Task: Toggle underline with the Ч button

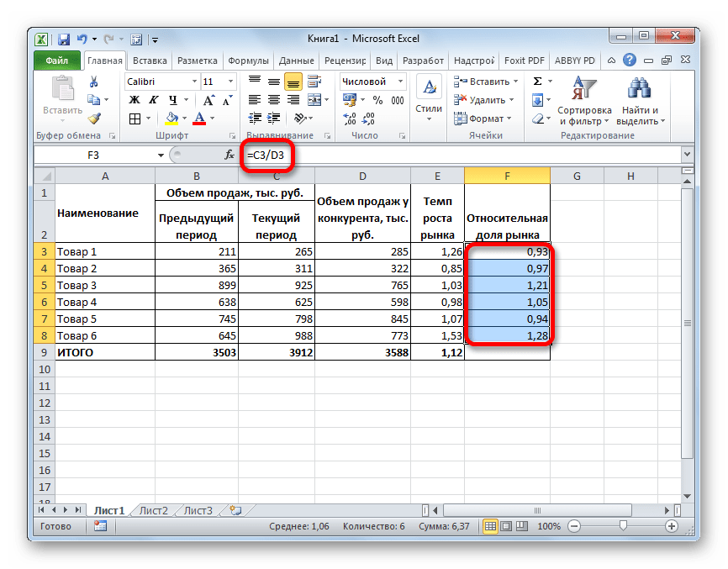Action: click(x=172, y=100)
